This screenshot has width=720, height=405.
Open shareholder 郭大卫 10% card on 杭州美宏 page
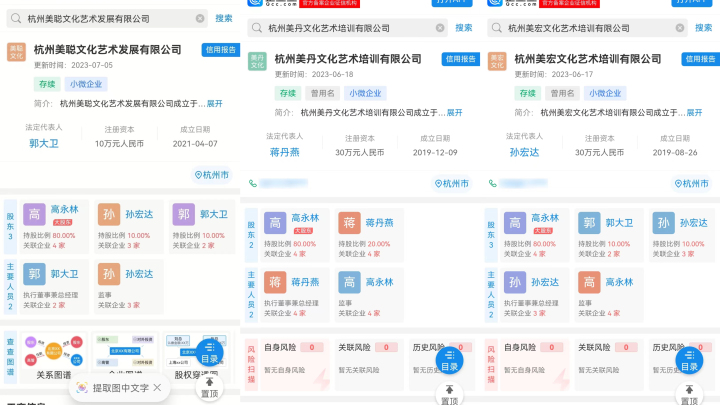pyautogui.click(x=609, y=236)
